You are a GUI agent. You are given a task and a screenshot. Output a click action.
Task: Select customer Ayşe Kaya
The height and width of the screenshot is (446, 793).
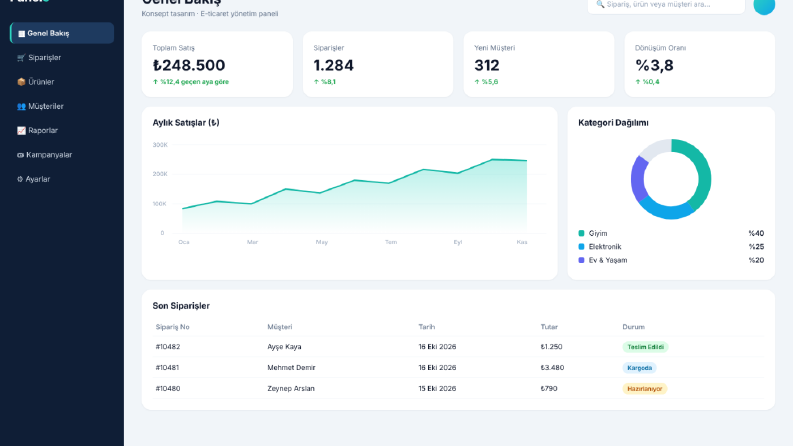[284, 347]
